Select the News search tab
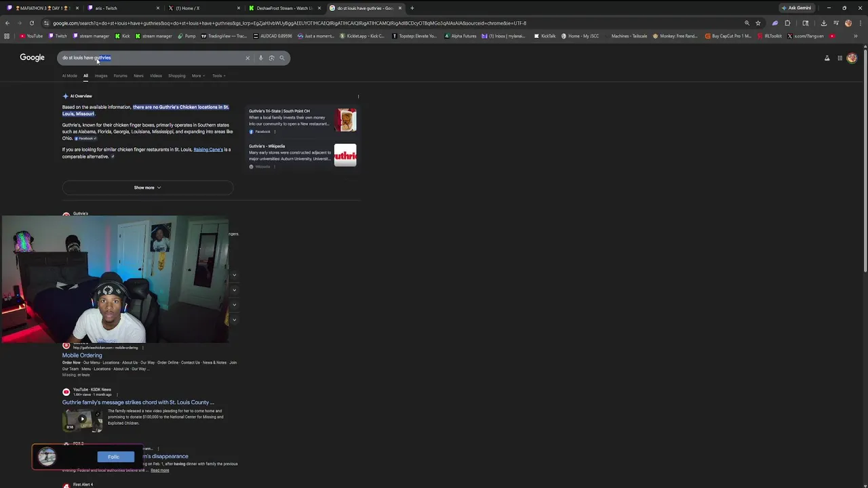The width and height of the screenshot is (868, 488). click(x=138, y=76)
